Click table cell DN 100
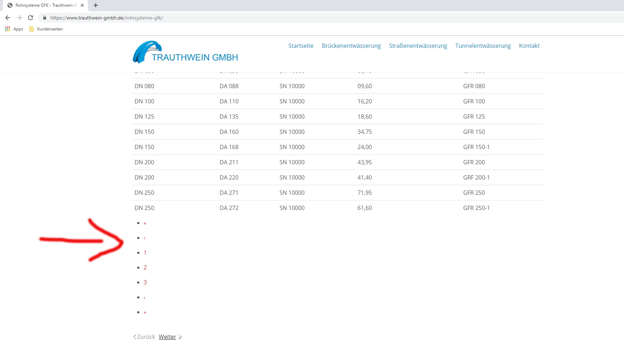Screen dimensions: 624x364 (x=144, y=101)
